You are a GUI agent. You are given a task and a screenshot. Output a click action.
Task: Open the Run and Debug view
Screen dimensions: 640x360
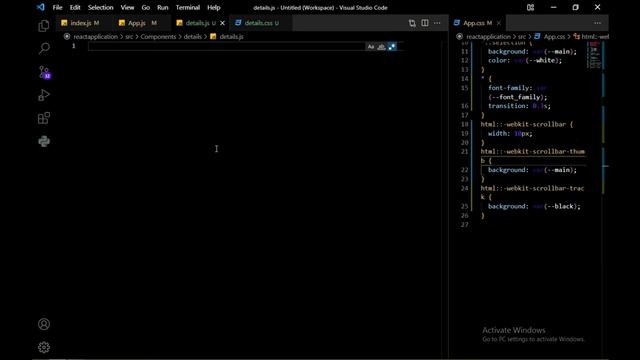click(44, 95)
